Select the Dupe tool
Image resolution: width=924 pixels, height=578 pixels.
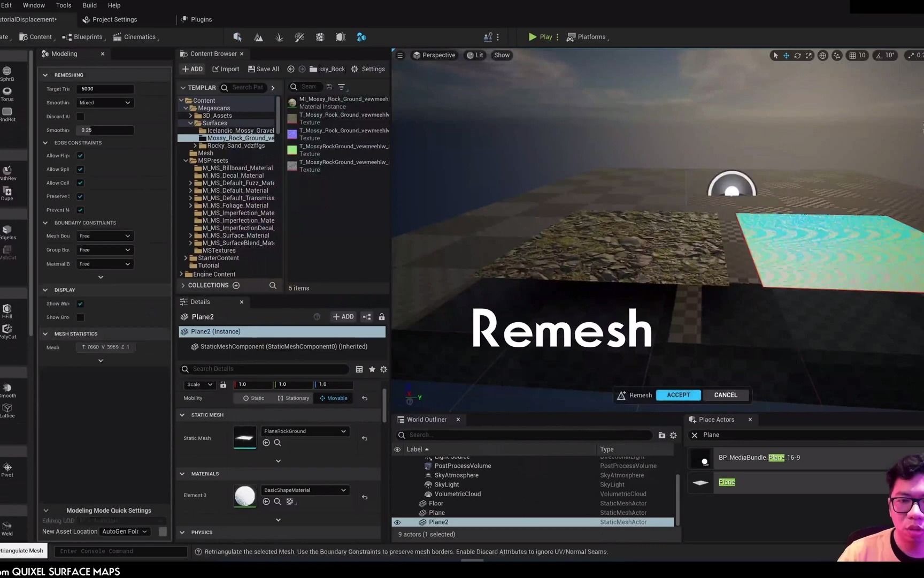(x=6, y=191)
